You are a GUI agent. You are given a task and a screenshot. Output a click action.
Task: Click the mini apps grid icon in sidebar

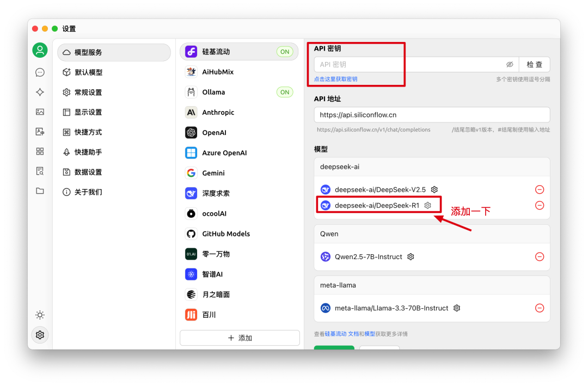click(x=40, y=151)
